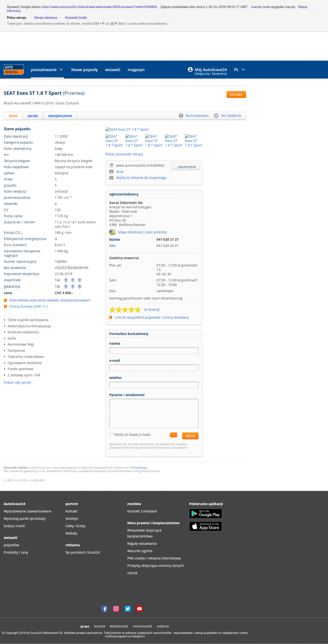Switch to the sprzęt tab

pos(33,116)
